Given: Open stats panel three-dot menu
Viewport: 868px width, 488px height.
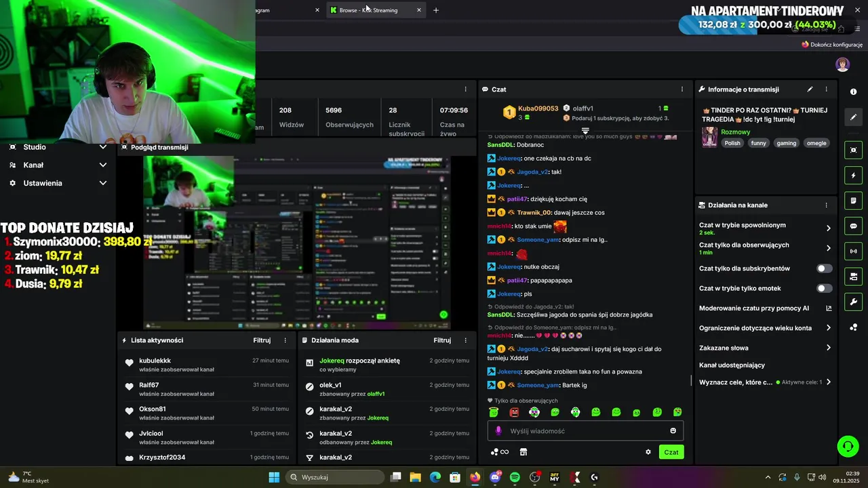Looking at the screenshot, I should (465, 89).
